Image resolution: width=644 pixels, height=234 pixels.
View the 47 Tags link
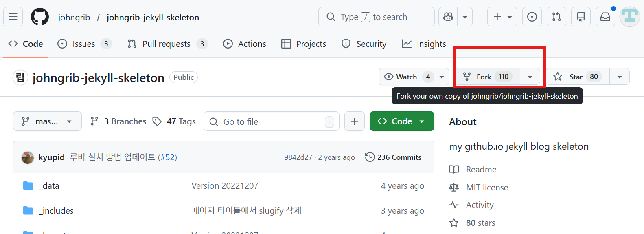pyautogui.click(x=174, y=121)
